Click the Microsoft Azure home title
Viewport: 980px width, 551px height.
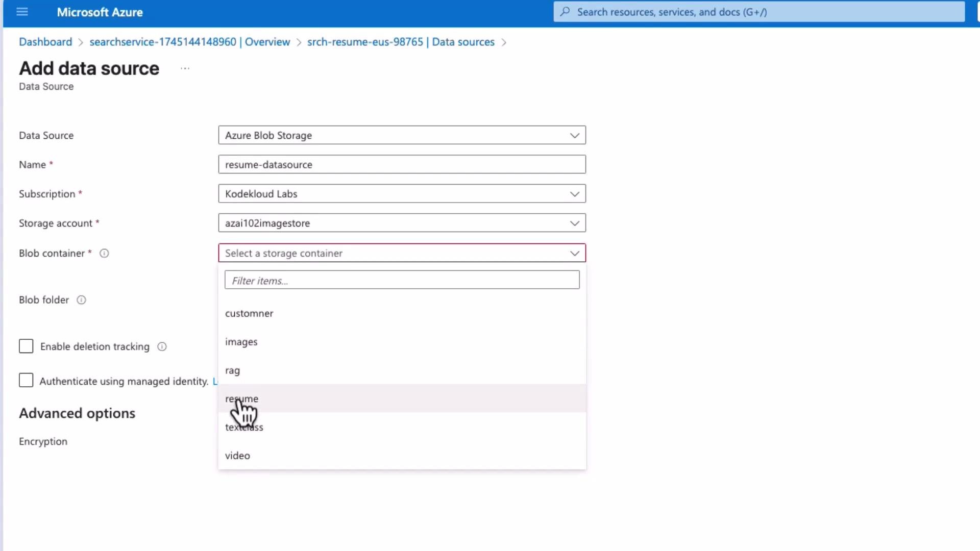point(100,12)
